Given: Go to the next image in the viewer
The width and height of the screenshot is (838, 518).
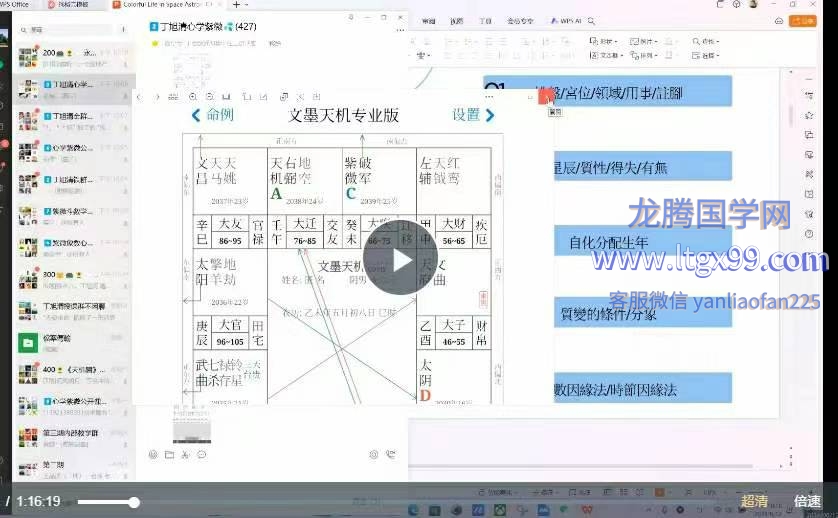Looking at the screenshot, I should 157,97.
